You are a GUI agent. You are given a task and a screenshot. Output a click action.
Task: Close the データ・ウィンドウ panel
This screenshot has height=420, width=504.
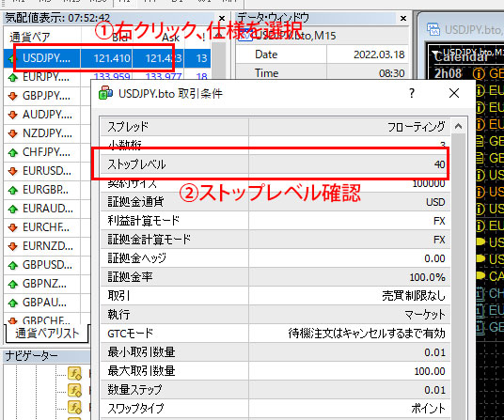(x=403, y=18)
